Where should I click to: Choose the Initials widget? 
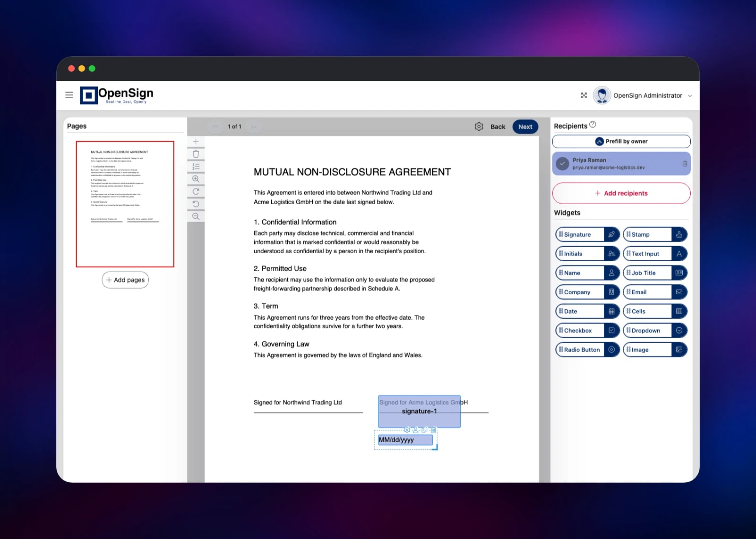point(587,254)
